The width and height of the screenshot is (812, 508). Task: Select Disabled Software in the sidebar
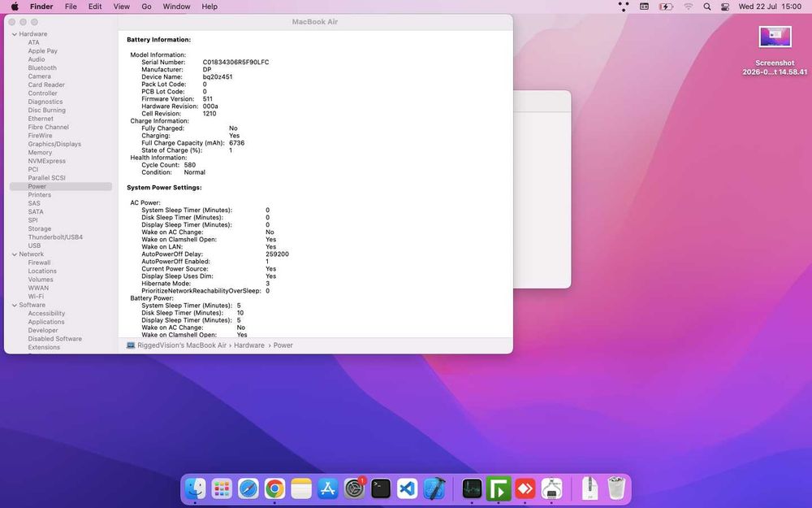pos(55,339)
